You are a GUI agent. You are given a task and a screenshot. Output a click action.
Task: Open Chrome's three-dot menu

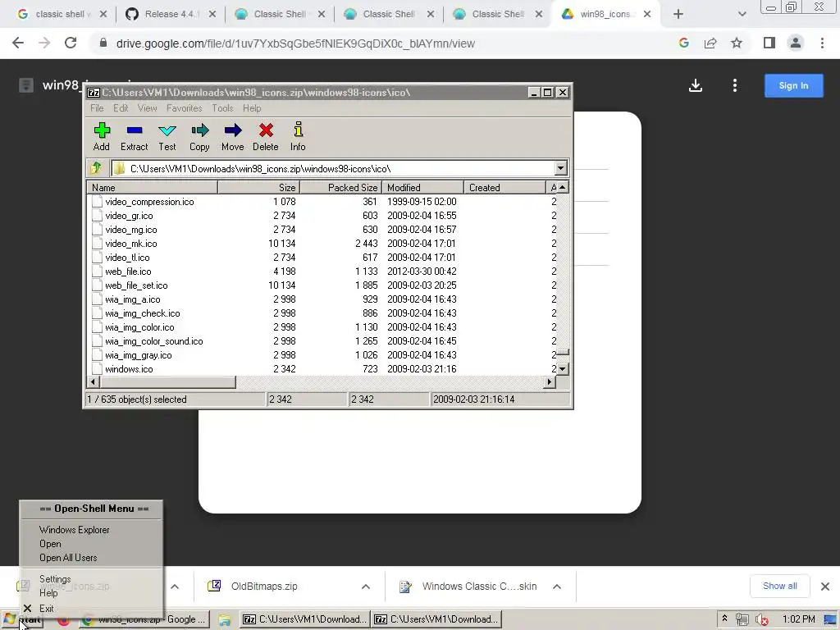(822, 43)
